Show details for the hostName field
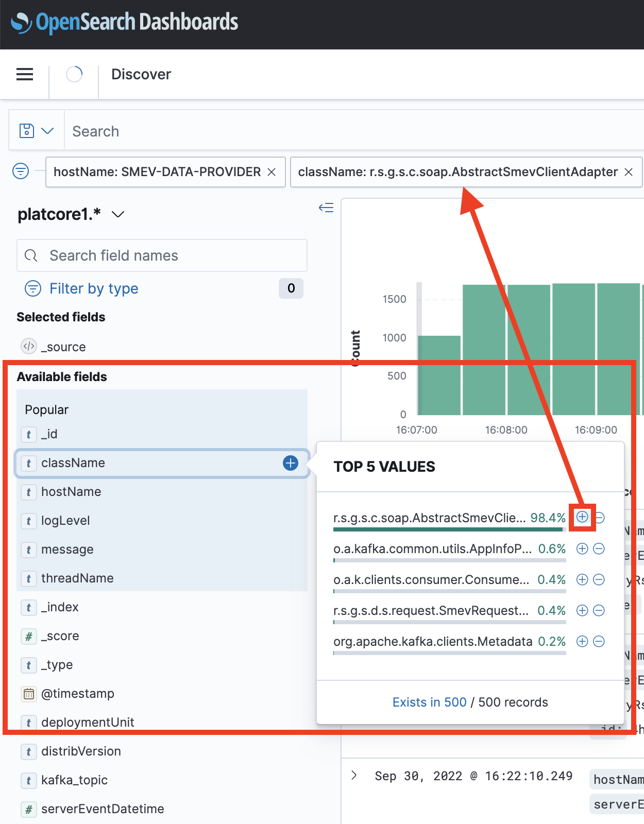Viewport: 644px width, 824px height. [x=71, y=492]
